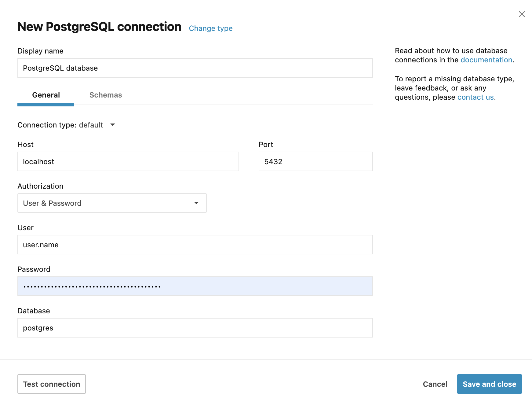Edit the Display name field
This screenshot has height=406, width=532.
coord(195,68)
